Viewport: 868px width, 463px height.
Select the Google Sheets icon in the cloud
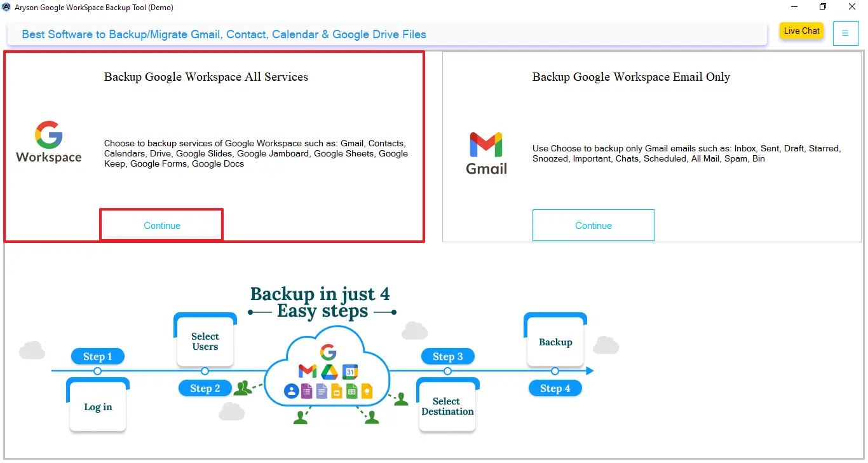point(351,390)
